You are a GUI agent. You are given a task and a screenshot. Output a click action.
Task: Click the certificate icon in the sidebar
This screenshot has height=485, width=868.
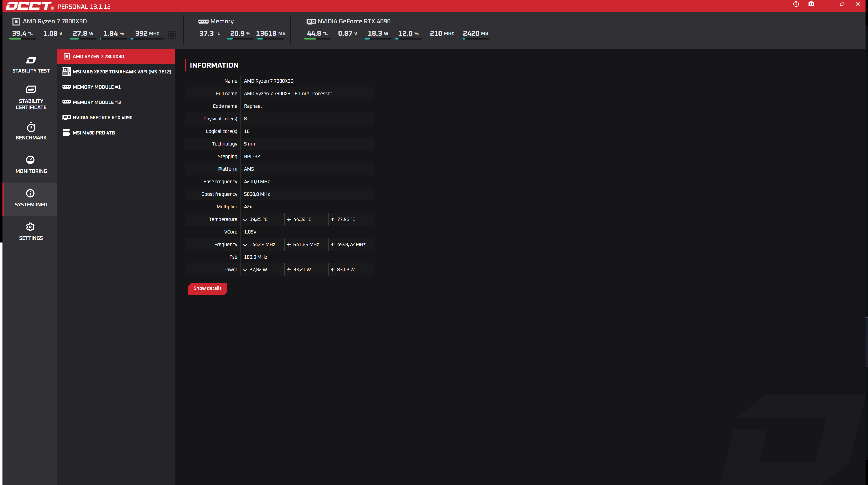(31, 90)
